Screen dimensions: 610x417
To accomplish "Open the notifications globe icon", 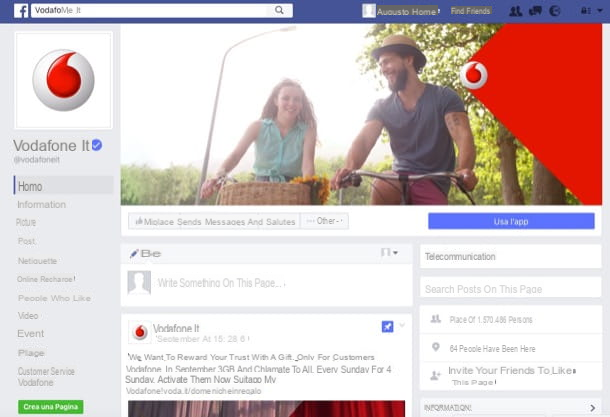I will click(x=555, y=11).
